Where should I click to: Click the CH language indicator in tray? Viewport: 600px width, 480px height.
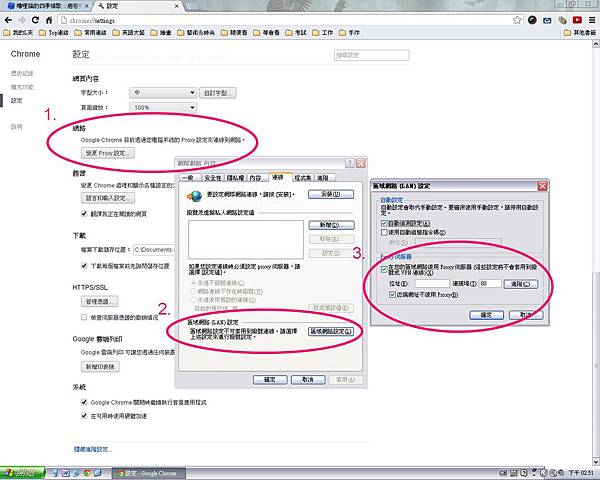coord(503,473)
